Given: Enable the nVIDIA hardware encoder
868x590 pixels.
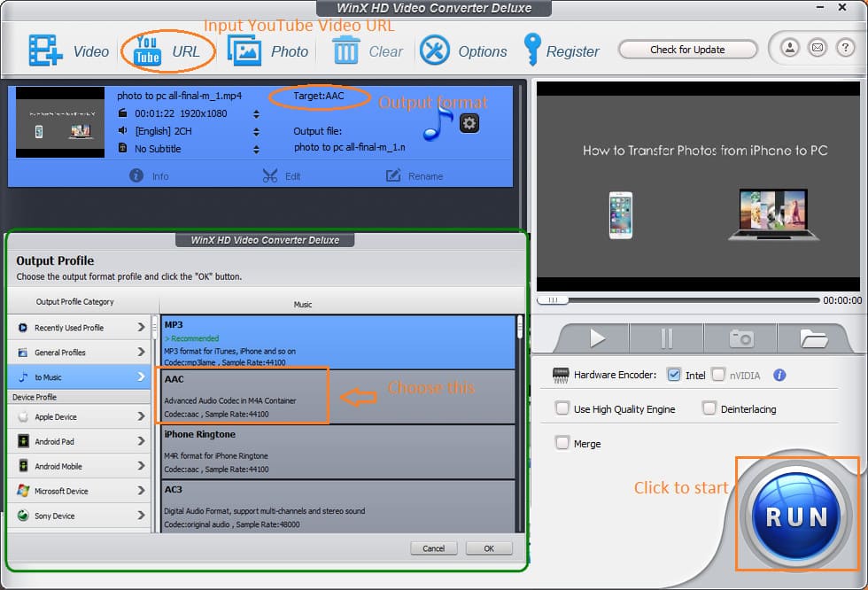Looking at the screenshot, I should click(x=718, y=375).
